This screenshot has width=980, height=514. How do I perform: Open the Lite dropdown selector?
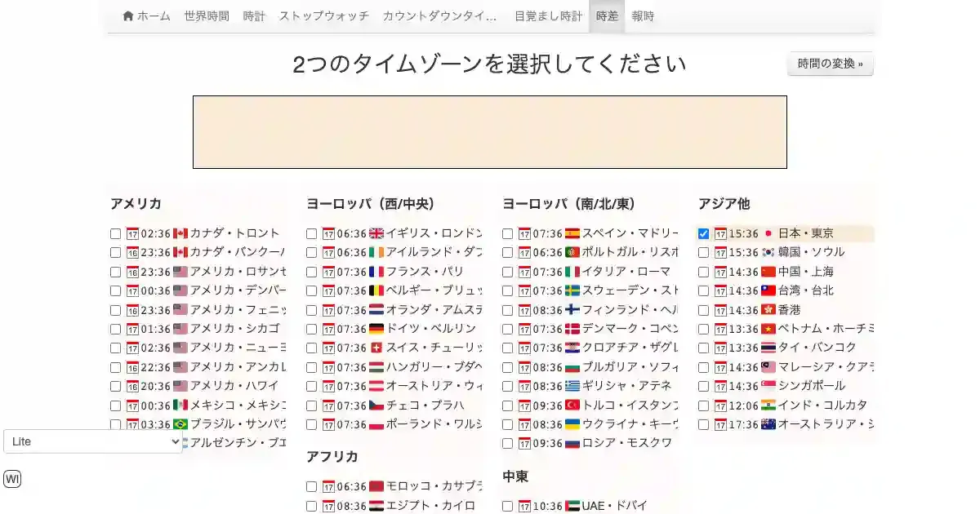click(x=93, y=441)
